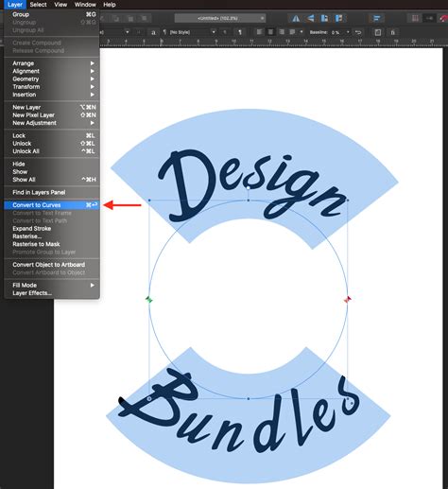This screenshot has width=448, height=489.
Task: Open the Baseline percentage dropdown
Action: (348, 32)
